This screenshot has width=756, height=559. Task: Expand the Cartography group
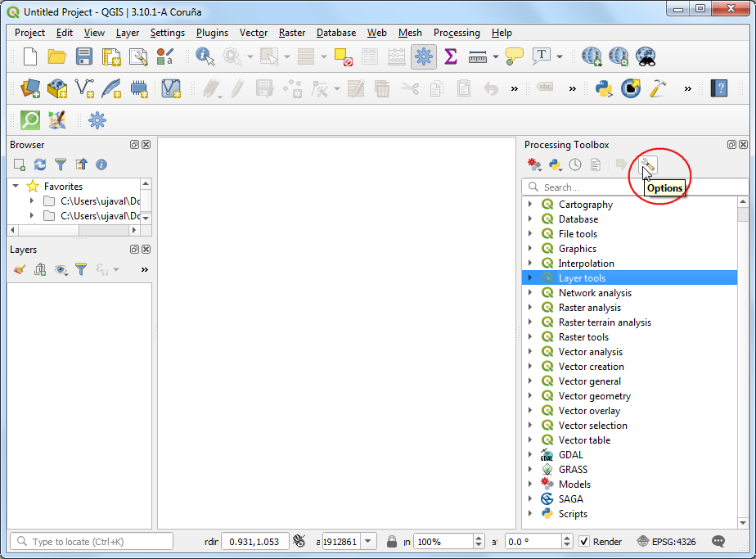[x=530, y=204]
